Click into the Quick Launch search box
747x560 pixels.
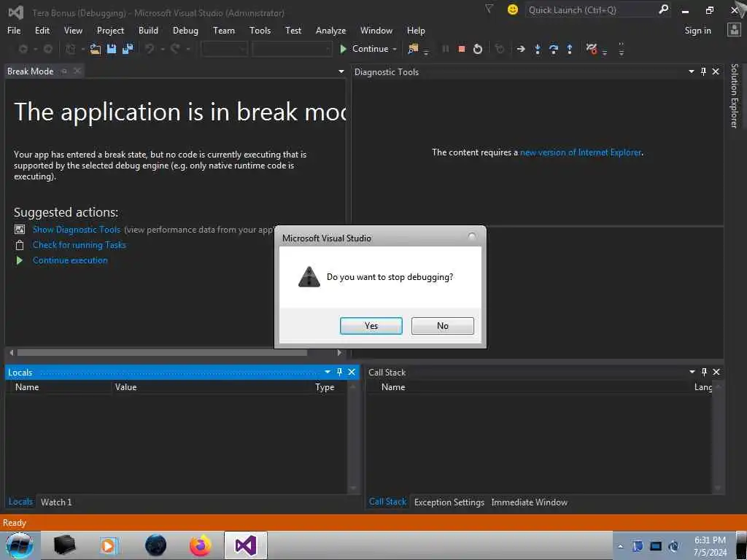(591, 9)
